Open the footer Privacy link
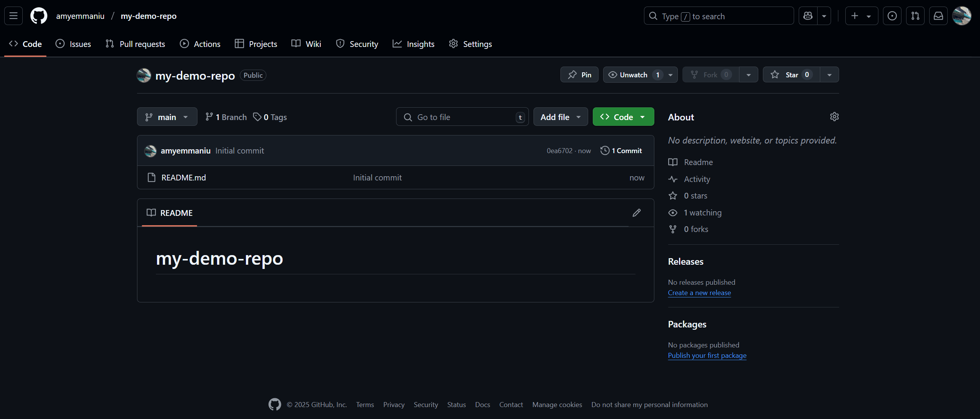Screen dimensions: 980x419 pyautogui.click(x=394, y=405)
